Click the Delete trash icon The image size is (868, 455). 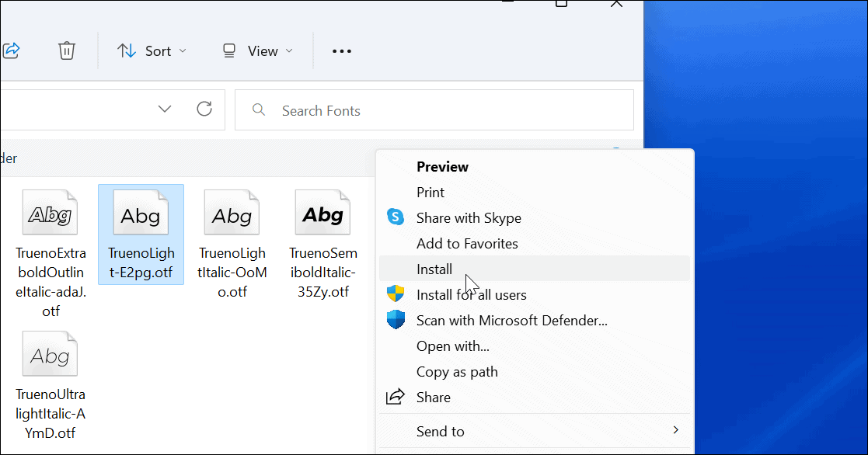point(67,50)
